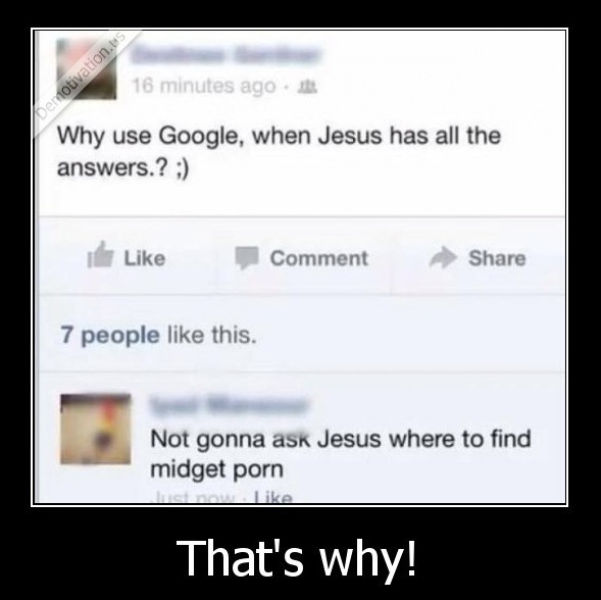Click the Like button label
Screen dimensions: 601x600
click(144, 258)
